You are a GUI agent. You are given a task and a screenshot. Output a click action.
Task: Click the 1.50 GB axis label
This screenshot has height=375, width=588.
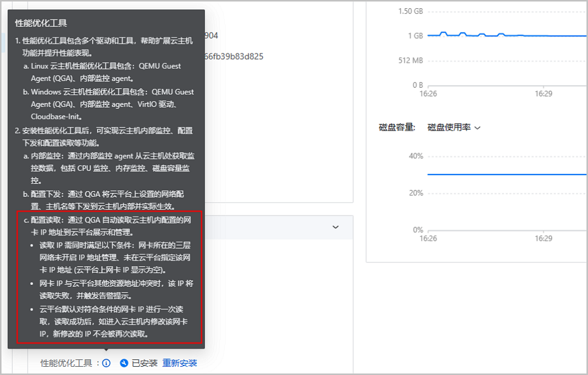[411, 11]
